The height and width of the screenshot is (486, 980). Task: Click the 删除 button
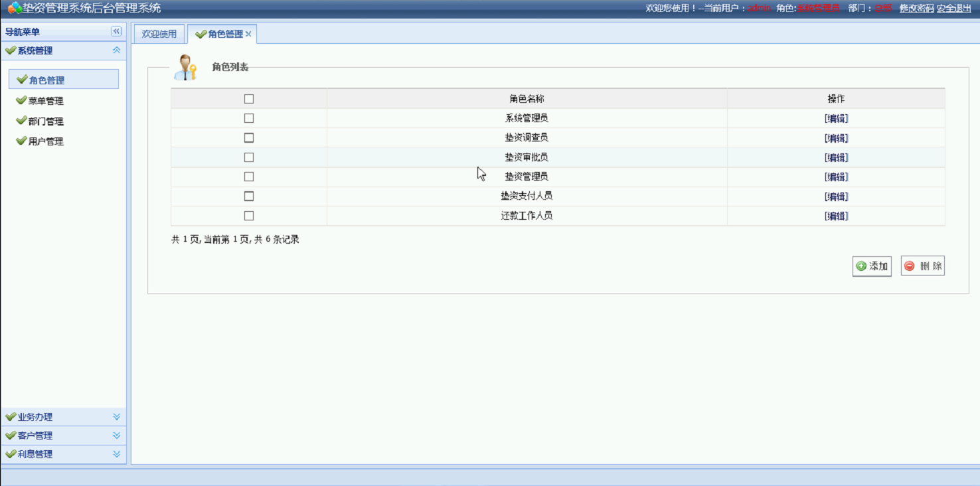pos(923,266)
